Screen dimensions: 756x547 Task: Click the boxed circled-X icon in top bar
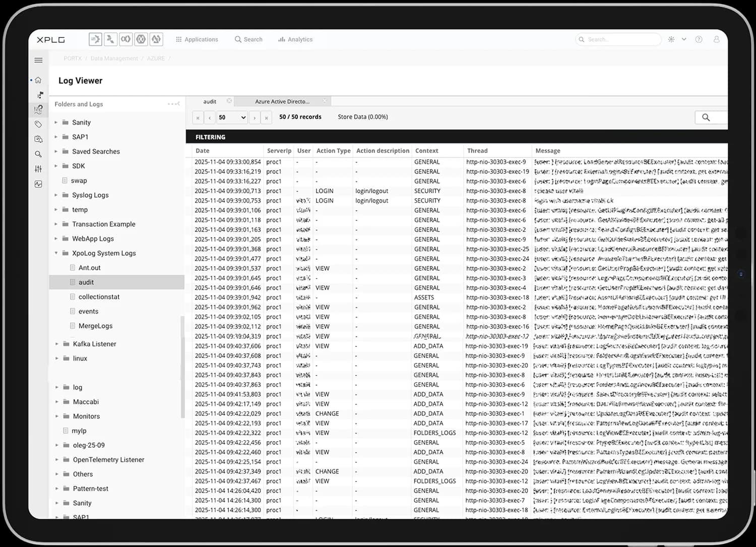tap(141, 39)
